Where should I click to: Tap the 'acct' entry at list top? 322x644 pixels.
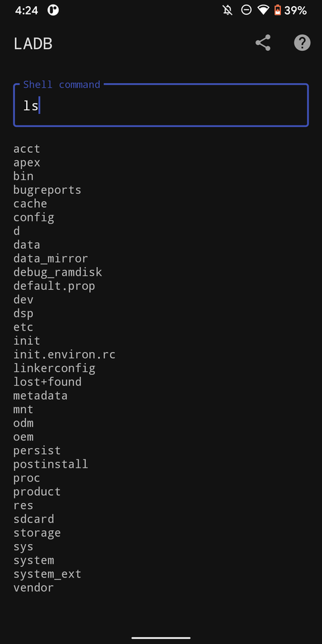tap(27, 149)
